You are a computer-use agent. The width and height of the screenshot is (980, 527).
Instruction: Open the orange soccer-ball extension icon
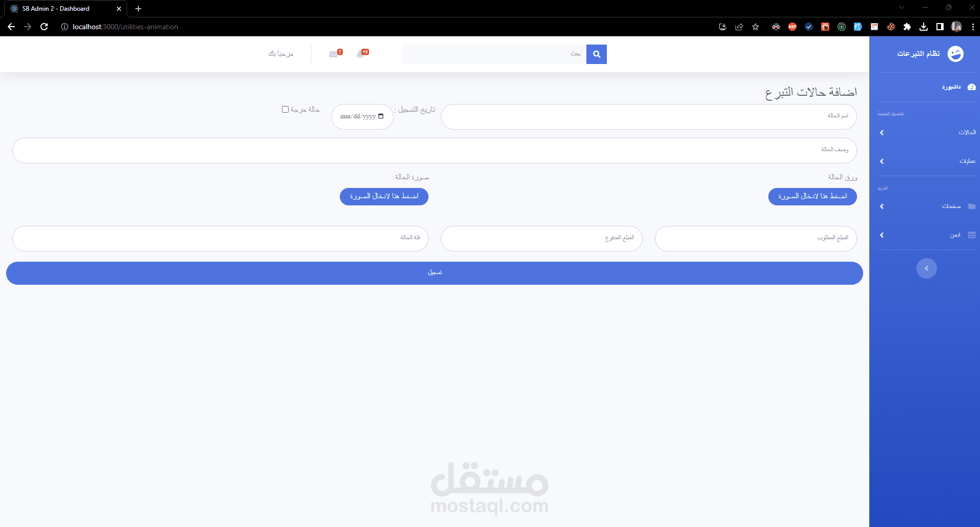(x=891, y=27)
